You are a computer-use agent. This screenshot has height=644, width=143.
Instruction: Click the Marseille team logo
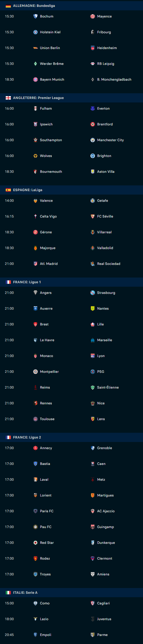pos(93,340)
